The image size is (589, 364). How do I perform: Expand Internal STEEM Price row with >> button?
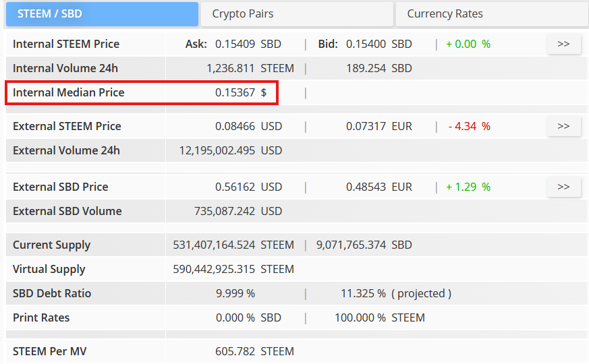click(x=563, y=44)
